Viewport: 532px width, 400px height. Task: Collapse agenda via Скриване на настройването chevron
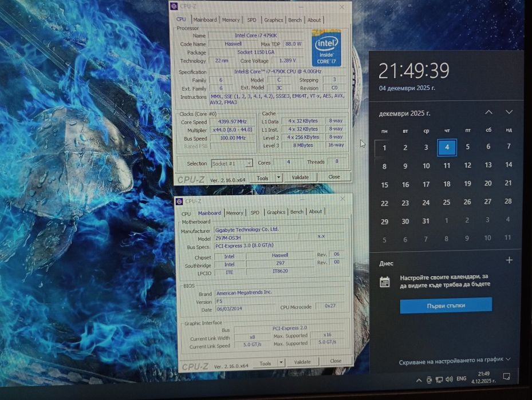click(x=508, y=359)
